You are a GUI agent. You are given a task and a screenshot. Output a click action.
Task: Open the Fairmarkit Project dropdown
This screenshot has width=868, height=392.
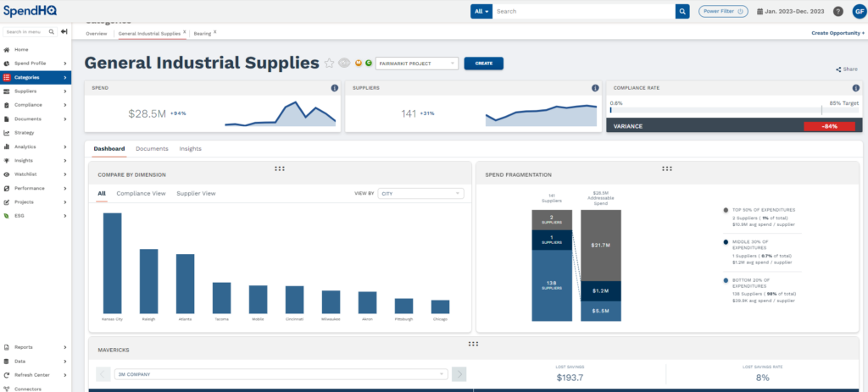point(417,63)
